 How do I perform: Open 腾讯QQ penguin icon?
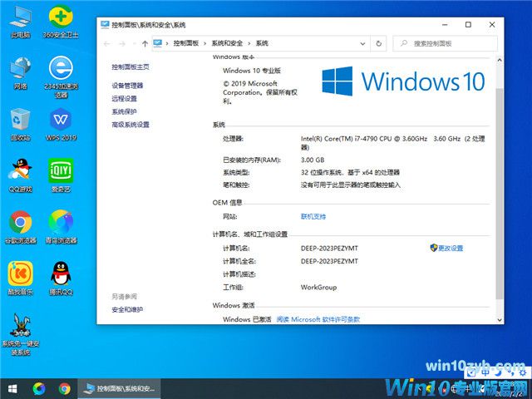(x=60, y=273)
